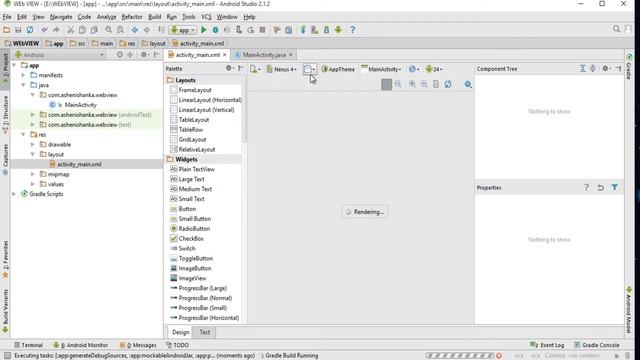The height and width of the screenshot is (360, 640).
Task: Zoom out the design preview
Action: pos(424,84)
